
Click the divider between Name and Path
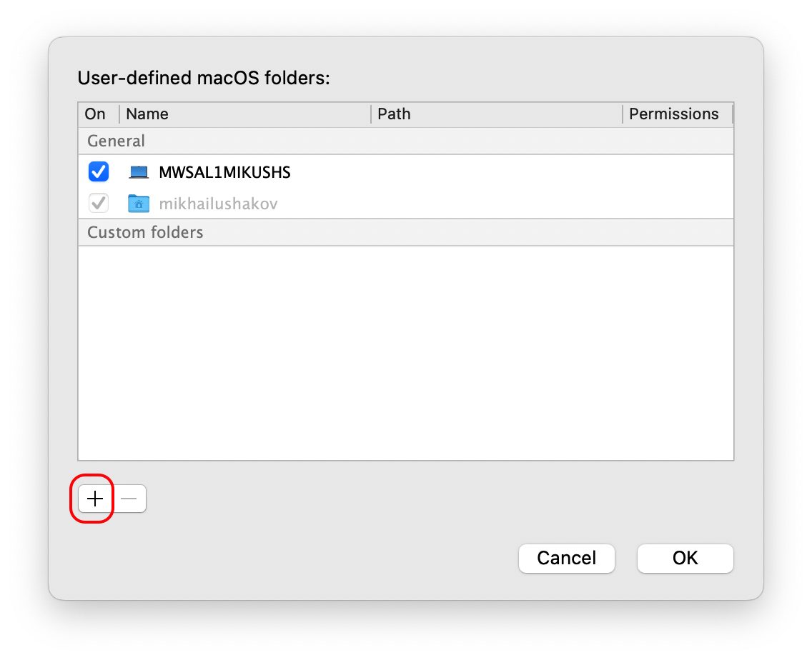coord(371,114)
